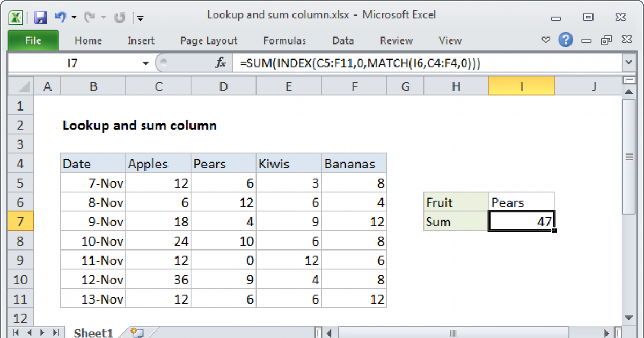Click the vertical scrollbar thumb
The height and width of the screenshot is (338, 644).
click(628, 157)
